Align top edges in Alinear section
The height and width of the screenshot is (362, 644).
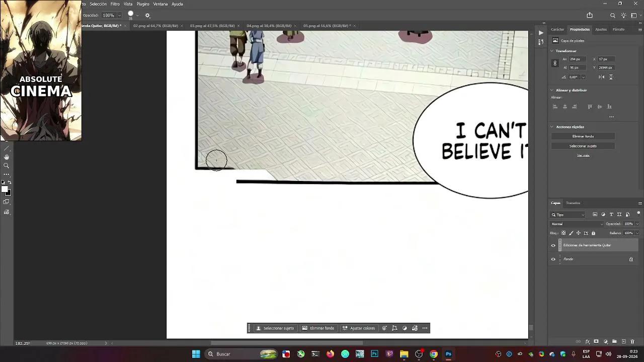pyautogui.click(x=590, y=107)
